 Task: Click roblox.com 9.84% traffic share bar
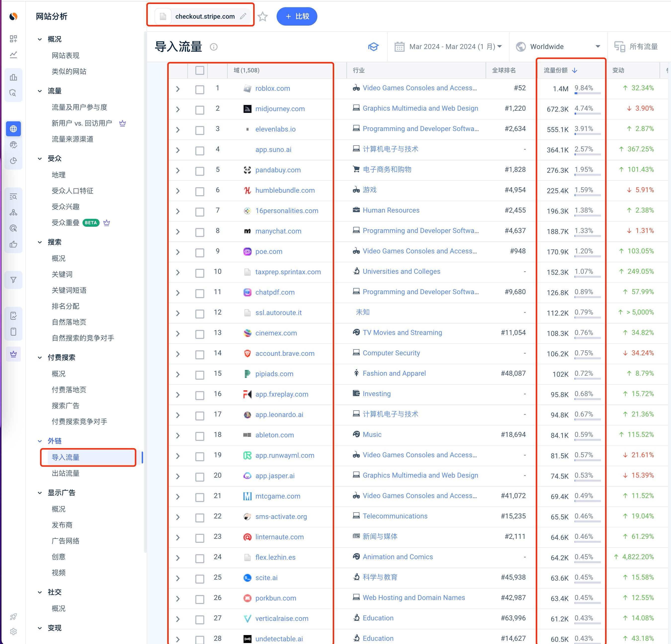(587, 93)
